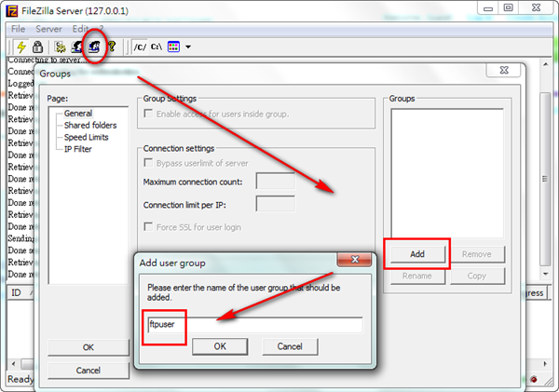Select General page in tree

78,114
